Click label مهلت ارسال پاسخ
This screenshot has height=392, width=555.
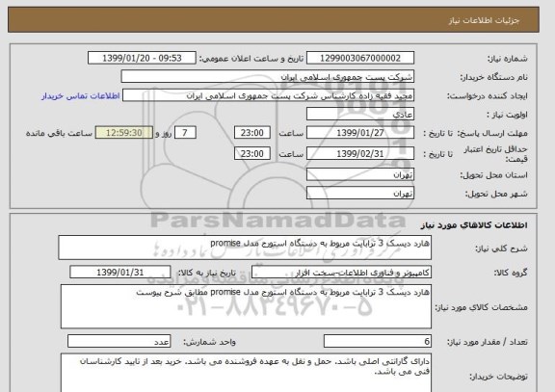coord(492,133)
